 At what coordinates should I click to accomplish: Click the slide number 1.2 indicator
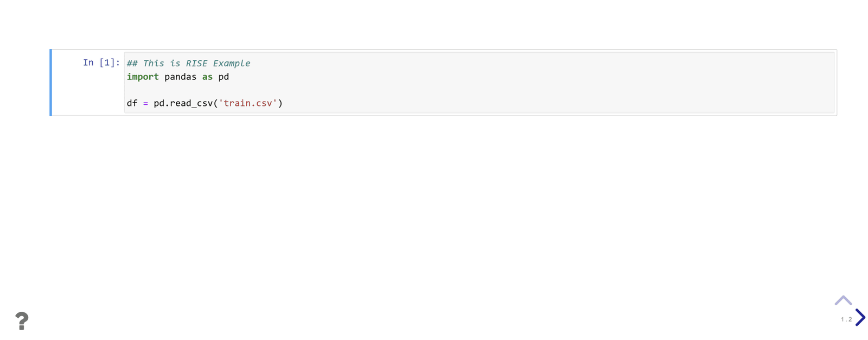846,319
